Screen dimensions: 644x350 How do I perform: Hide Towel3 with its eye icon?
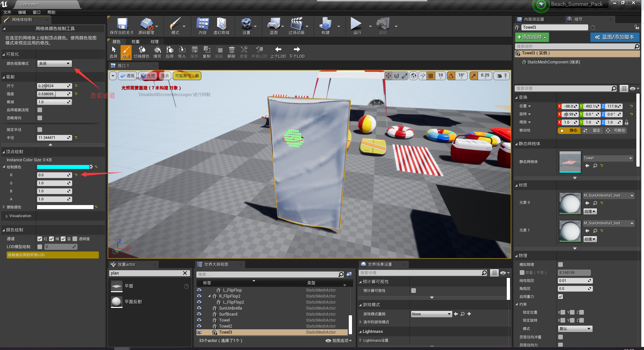tap(199, 332)
